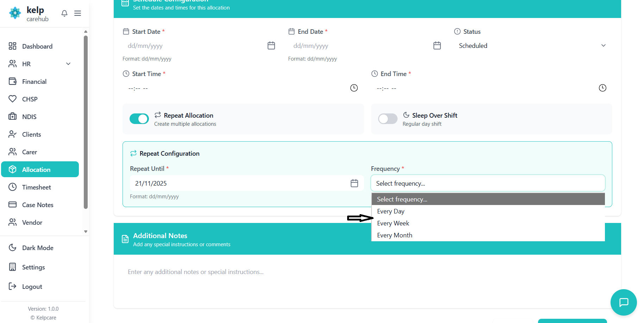Choose Every Week from frequency list
The image size is (644, 323).
coord(393,223)
